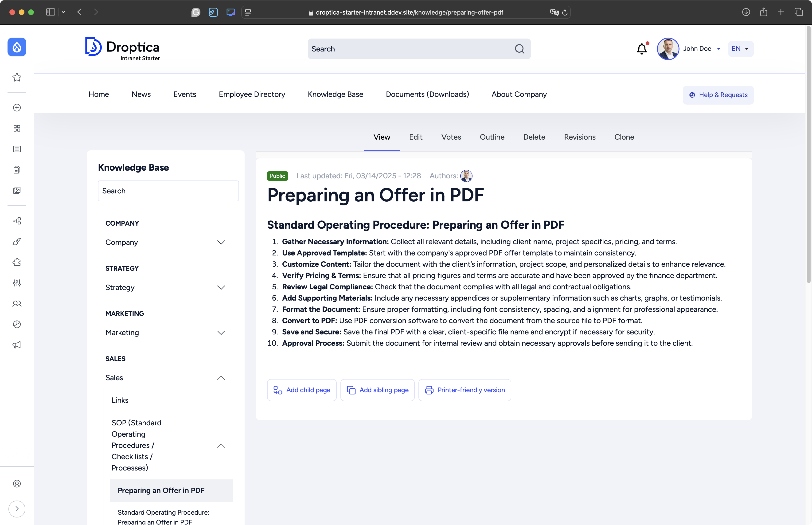The height and width of the screenshot is (525, 812).
Task: Open the EN language dropdown
Action: point(740,49)
